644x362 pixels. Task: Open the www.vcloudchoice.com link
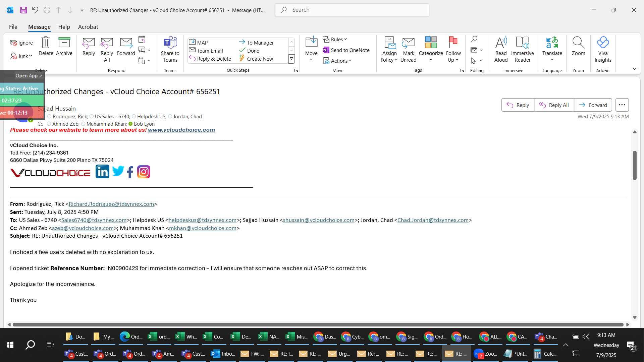point(181,130)
